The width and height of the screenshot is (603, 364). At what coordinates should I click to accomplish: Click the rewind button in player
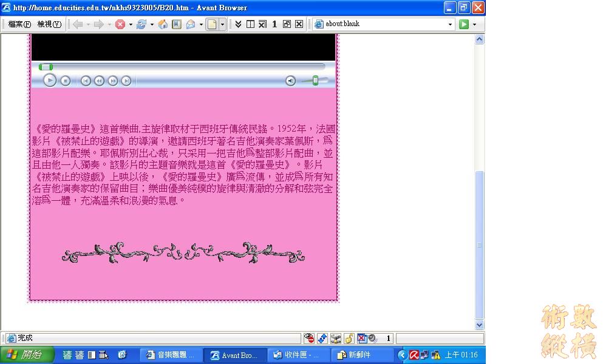(99, 81)
